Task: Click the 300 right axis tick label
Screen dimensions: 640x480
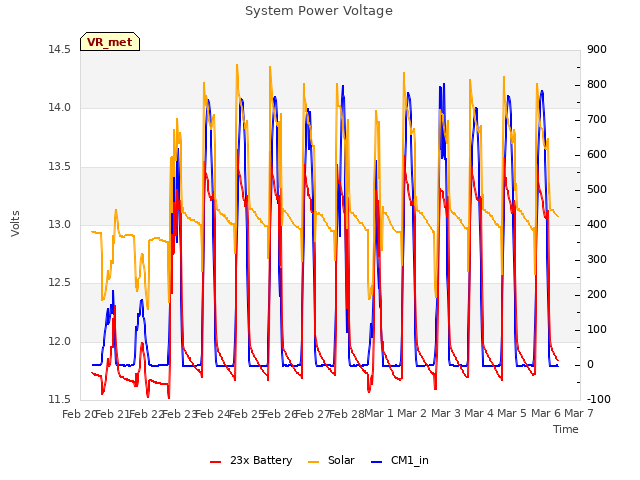Action: point(597,260)
